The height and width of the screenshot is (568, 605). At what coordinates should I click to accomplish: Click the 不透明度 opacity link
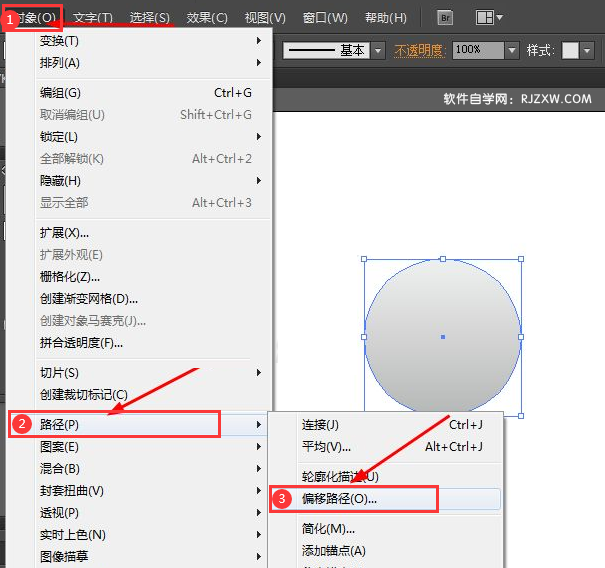(x=419, y=50)
